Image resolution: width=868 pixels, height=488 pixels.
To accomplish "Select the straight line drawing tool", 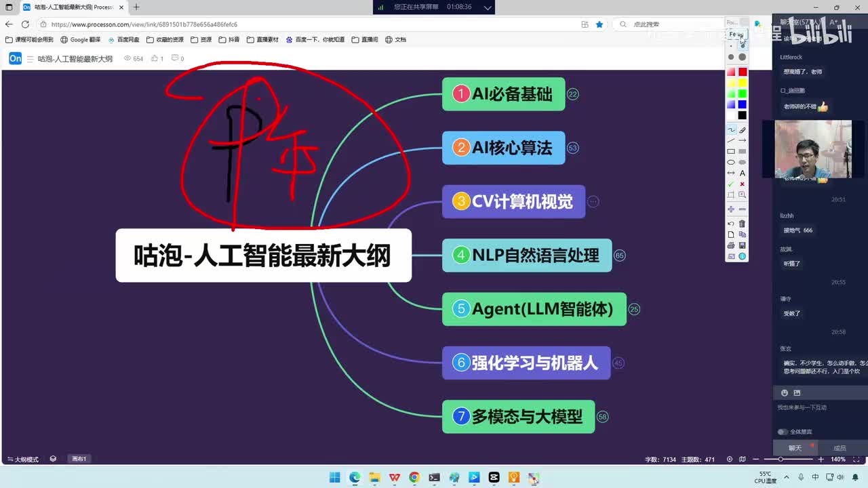I will click(x=731, y=140).
